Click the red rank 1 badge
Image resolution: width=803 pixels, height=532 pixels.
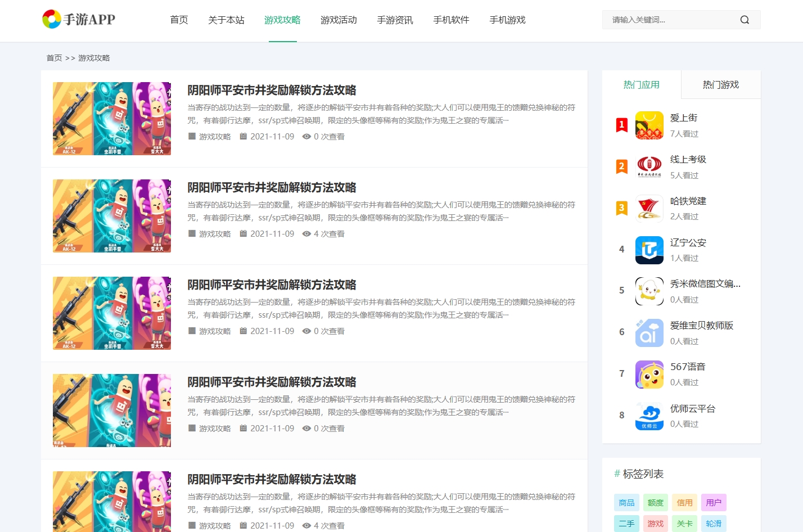621,125
